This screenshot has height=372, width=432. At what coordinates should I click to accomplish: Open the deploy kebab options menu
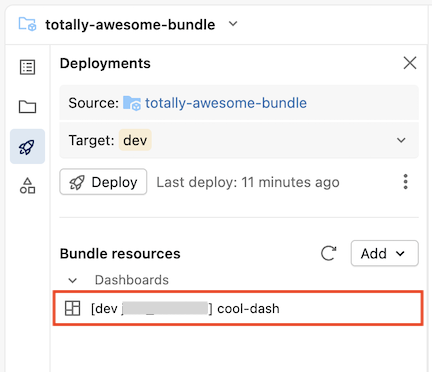(x=405, y=182)
